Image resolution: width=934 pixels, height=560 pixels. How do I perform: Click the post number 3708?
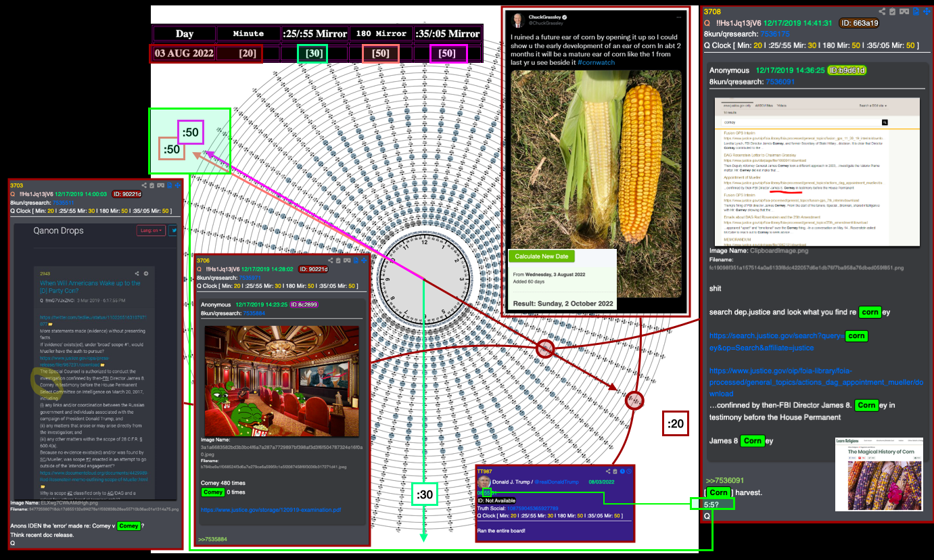(712, 11)
